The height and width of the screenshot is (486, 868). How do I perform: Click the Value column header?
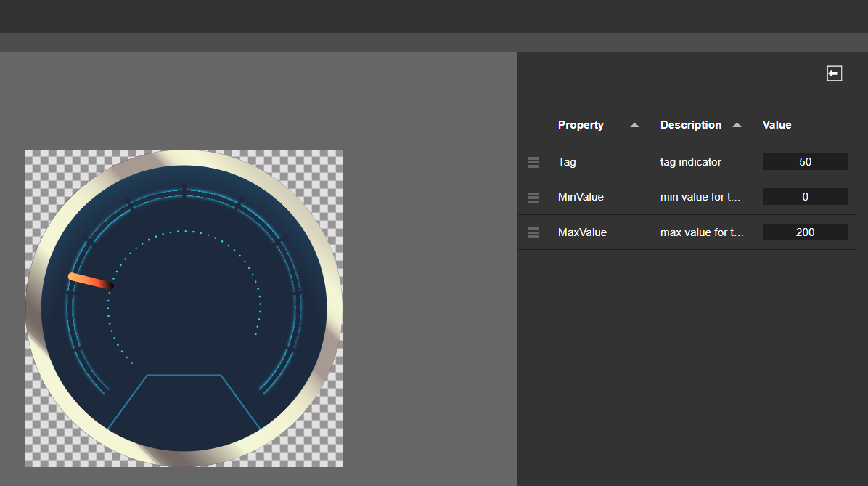click(777, 125)
